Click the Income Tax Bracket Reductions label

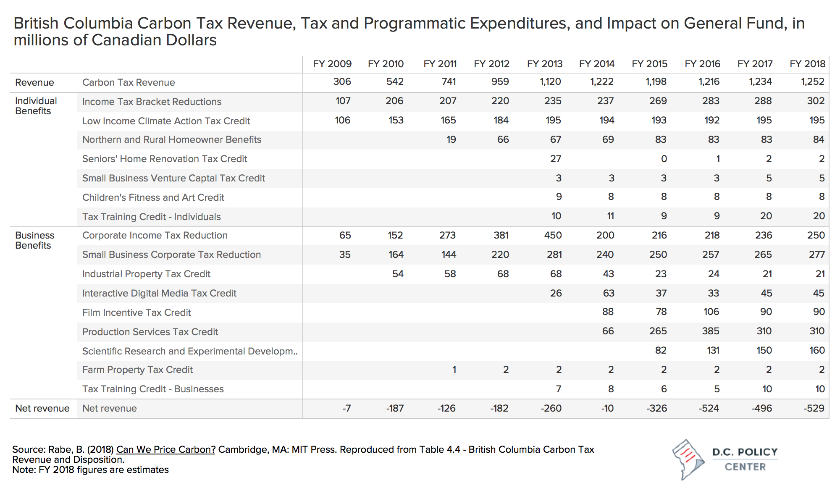[x=152, y=102]
